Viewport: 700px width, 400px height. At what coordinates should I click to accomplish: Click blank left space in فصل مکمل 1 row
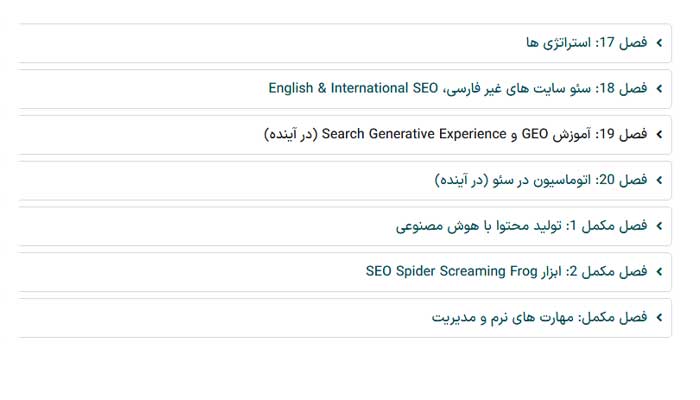[x=200, y=226]
